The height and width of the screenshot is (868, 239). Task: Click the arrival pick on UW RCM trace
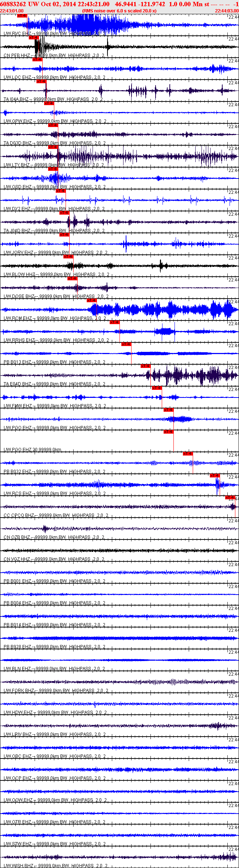91,300
